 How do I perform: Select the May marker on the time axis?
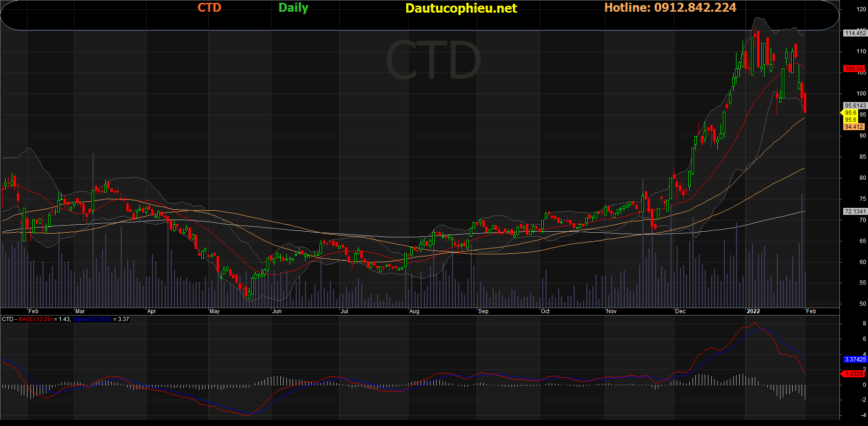[x=214, y=311]
